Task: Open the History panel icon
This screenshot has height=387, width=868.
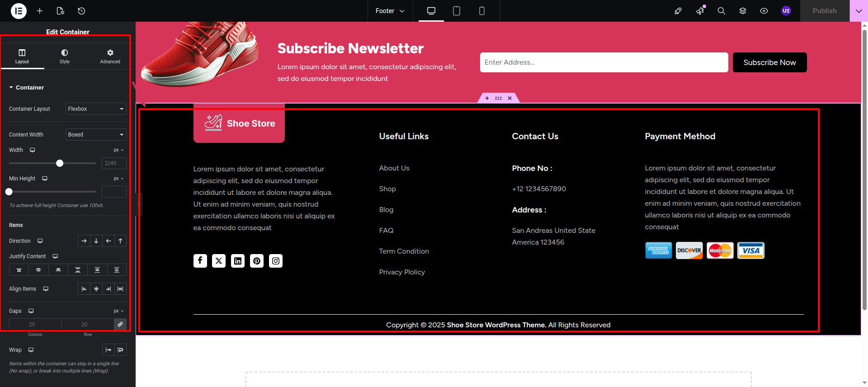Action: pyautogui.click(x=81, y=11)
